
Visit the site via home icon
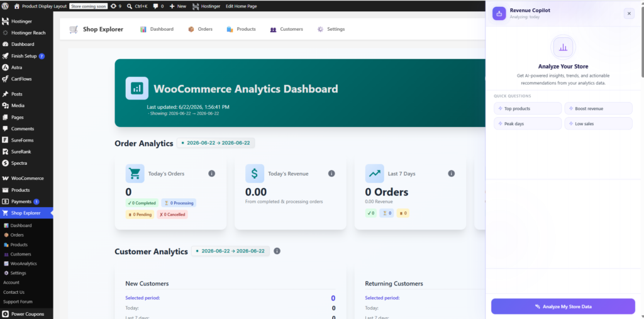[x=16, y=6]
